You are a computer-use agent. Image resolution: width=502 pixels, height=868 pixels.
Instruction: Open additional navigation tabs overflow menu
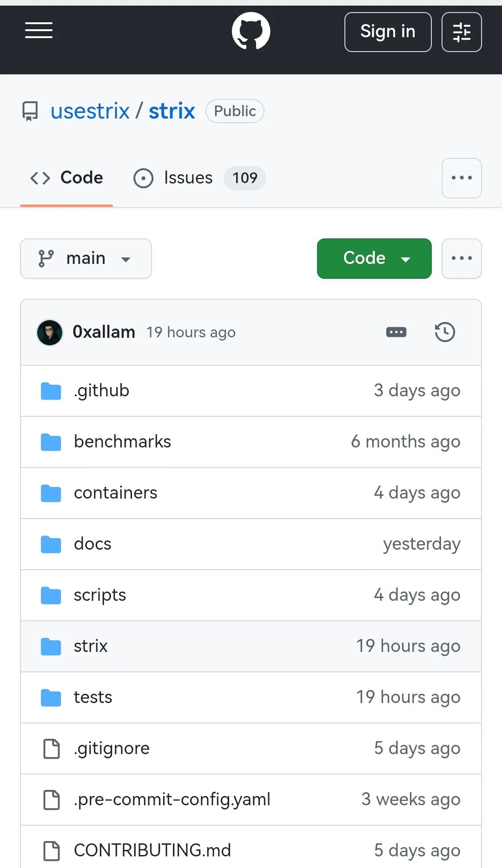(x=462, y=178)
